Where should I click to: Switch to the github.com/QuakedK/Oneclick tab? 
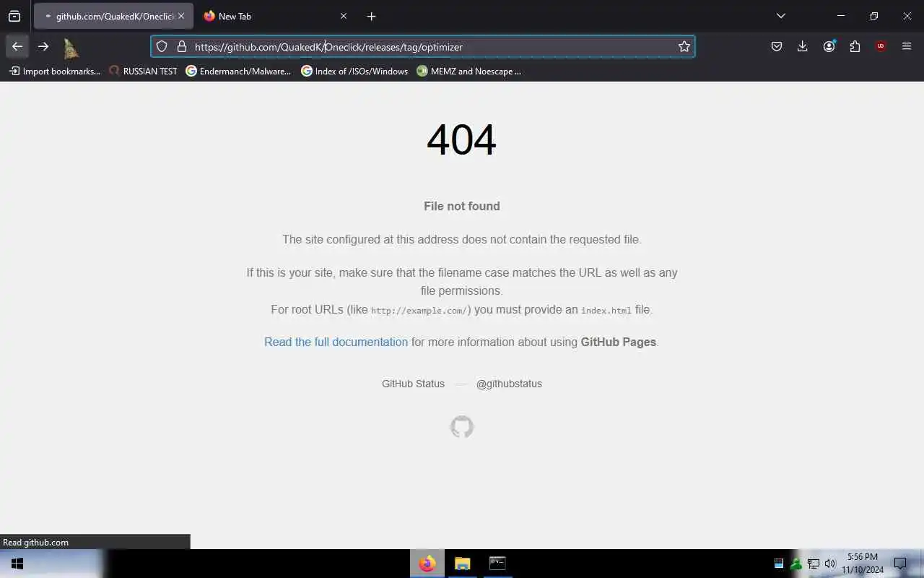[x=113, y=16]
